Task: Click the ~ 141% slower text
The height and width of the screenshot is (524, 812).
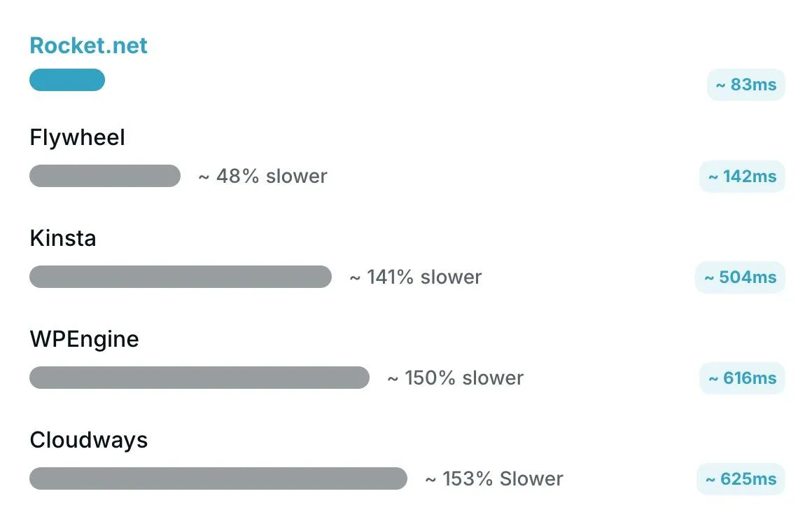Action: pos(416,277)
